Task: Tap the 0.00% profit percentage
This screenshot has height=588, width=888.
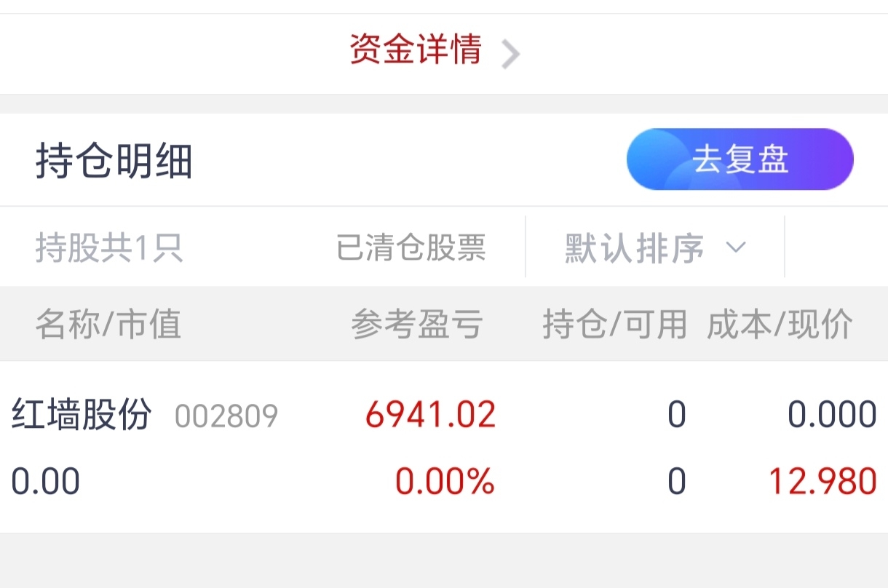Action: click(445, 482)
